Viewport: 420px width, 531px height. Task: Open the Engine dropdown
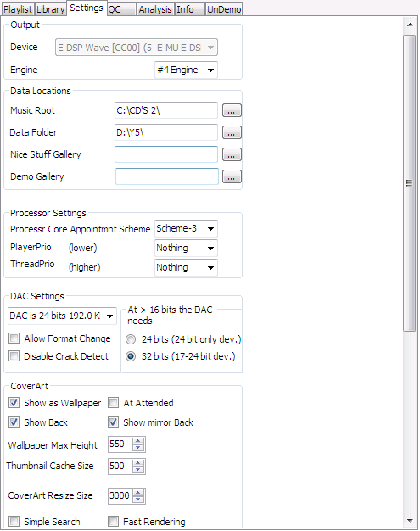[x=186, y=70]
